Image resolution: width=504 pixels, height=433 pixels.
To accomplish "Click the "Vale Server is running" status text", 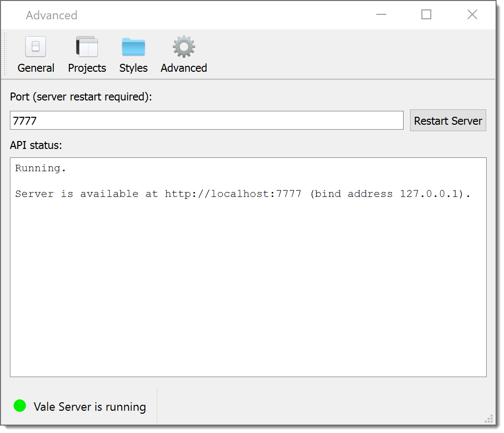I will [x=90, y=407].
